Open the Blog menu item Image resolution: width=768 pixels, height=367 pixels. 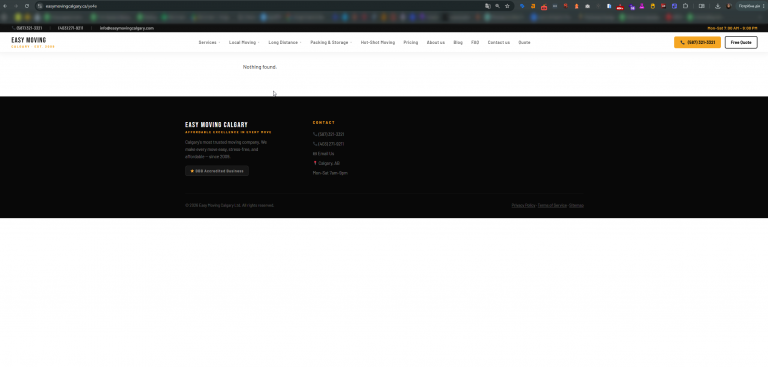[458, 43]
